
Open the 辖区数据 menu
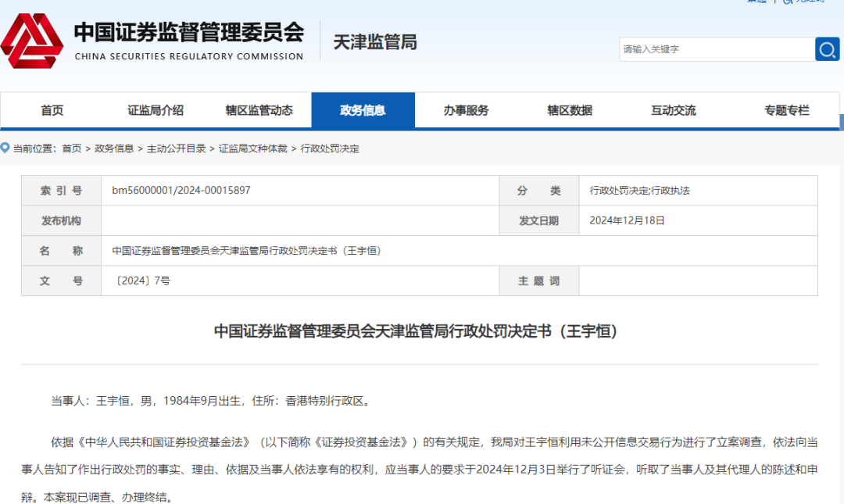(570, 110)
